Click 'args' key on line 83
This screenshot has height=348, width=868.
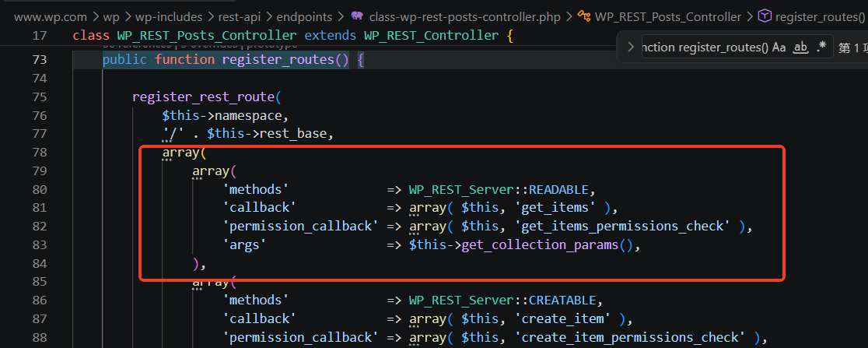click(245, 245)
